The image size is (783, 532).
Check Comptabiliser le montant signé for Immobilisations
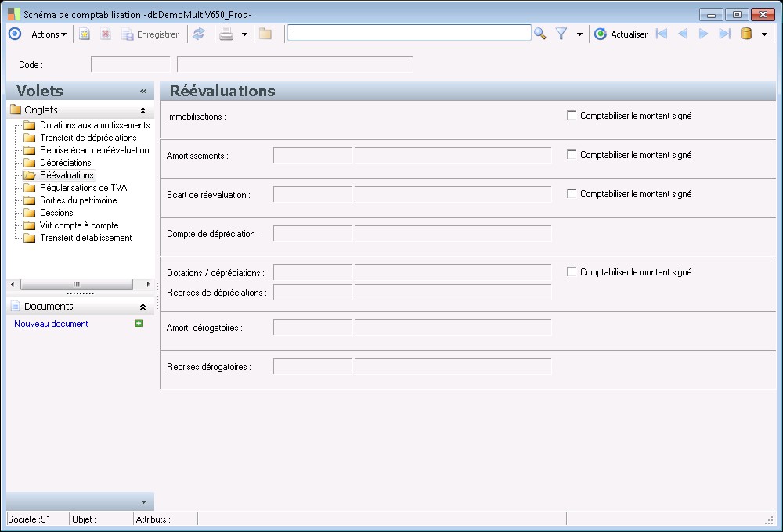[572, 115]
